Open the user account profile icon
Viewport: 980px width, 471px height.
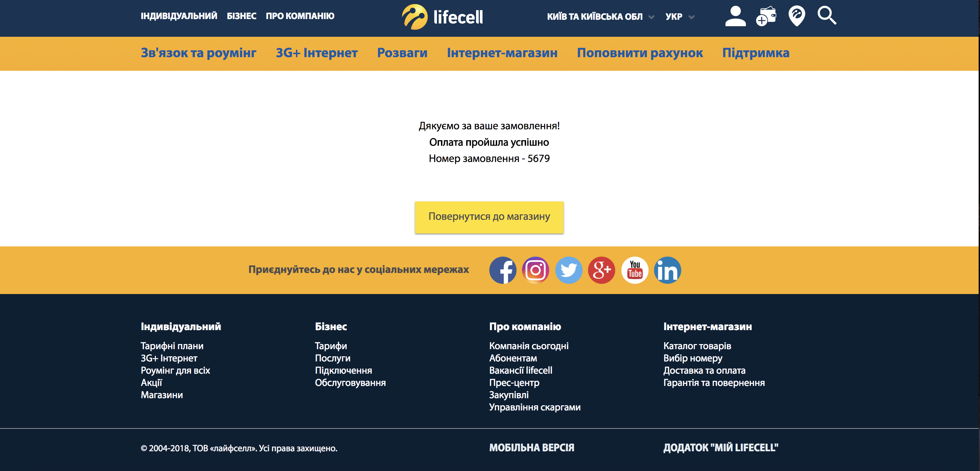click(x=735, y=16)
